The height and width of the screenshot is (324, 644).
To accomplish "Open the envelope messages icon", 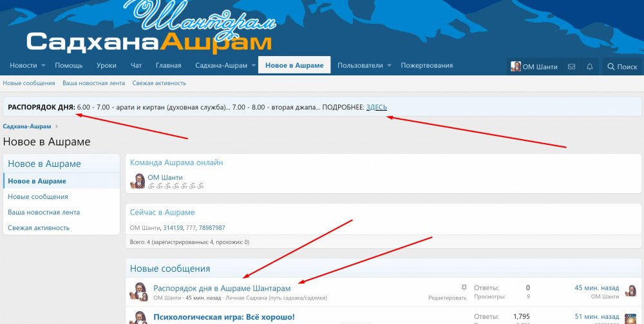I will 571,66.
